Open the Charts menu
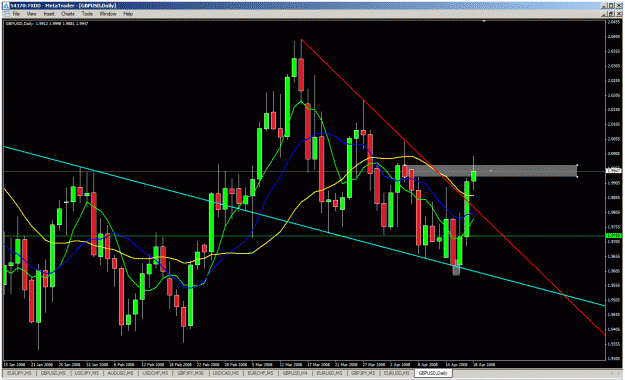The image size is (625, 380). click(68, 14)
